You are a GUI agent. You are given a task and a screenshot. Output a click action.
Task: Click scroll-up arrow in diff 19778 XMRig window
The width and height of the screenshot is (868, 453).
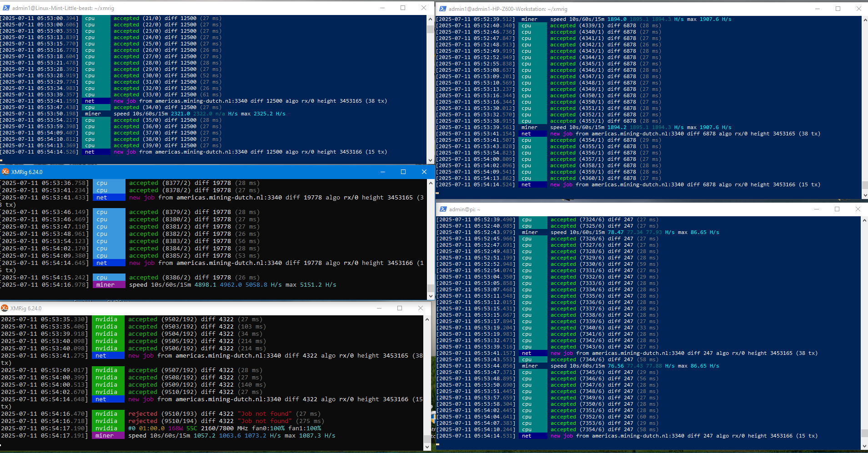click(x=431, y=183)
